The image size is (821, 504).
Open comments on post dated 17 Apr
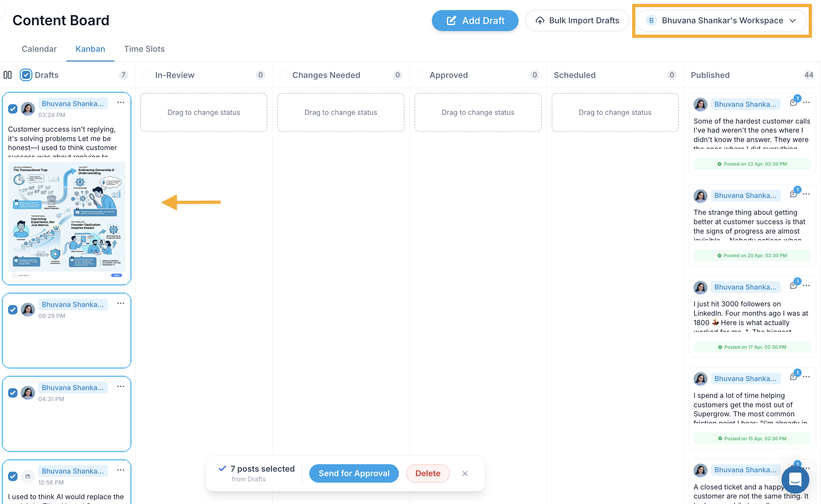point(794,285)
